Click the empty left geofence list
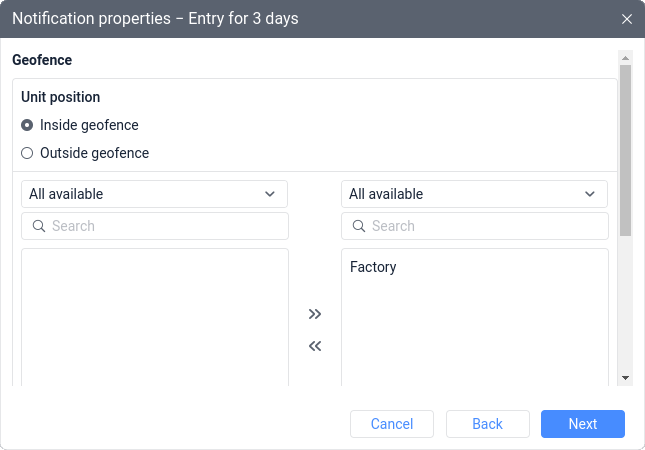645x450 pixels. [x=155, y=316]
